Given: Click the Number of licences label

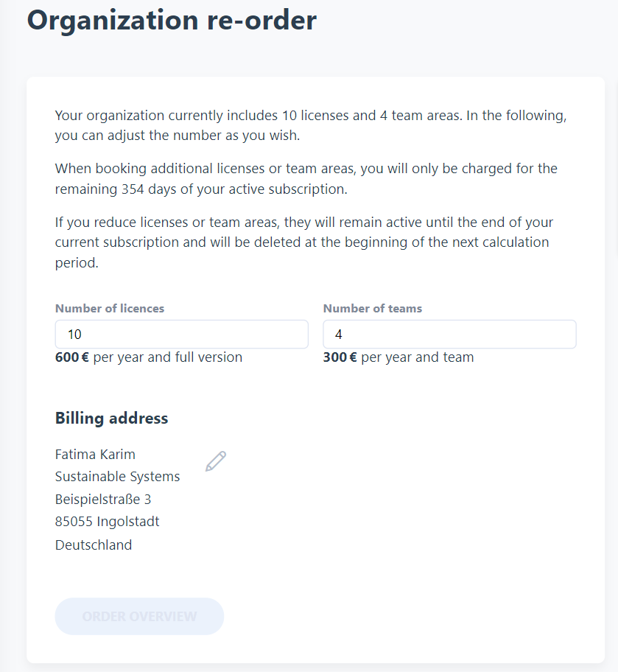Looking at the screenshot, I should click(x=110, y=309).
